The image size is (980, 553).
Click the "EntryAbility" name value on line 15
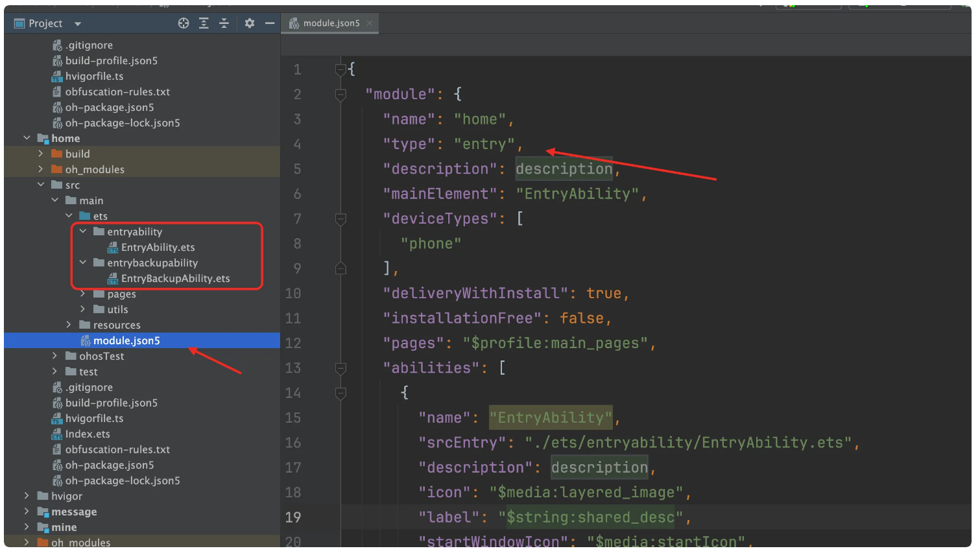click(551, 418)
